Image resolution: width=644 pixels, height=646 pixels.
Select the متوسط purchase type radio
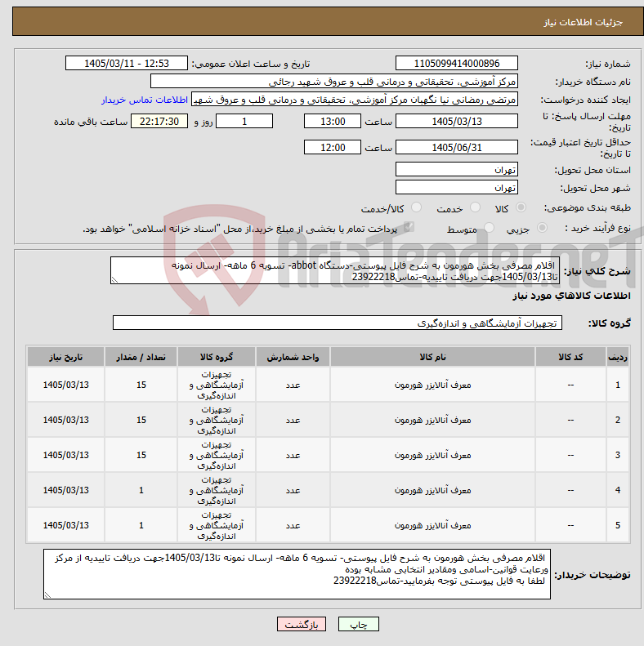[489, 227]
